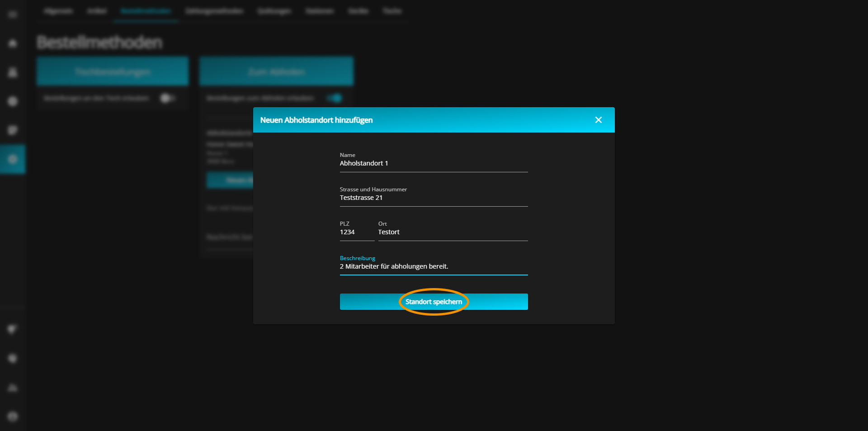Switch to the Bestellmethoden tab

point(146,11)
